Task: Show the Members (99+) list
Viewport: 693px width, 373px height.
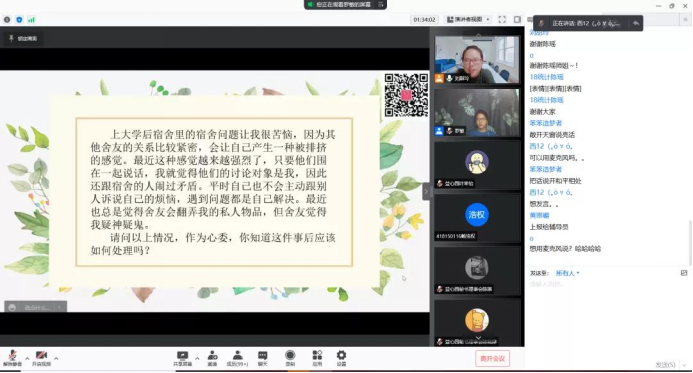Action: tap(237, 358)
